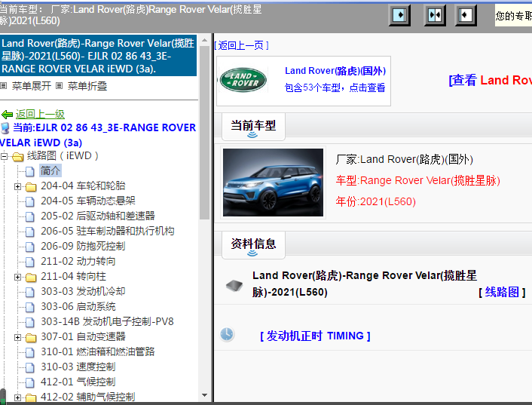The image size is (532, 405).
Task: Select 204-05 车辆动态悬架 entry
Action: pyautogui.click(x=88, y=201)
